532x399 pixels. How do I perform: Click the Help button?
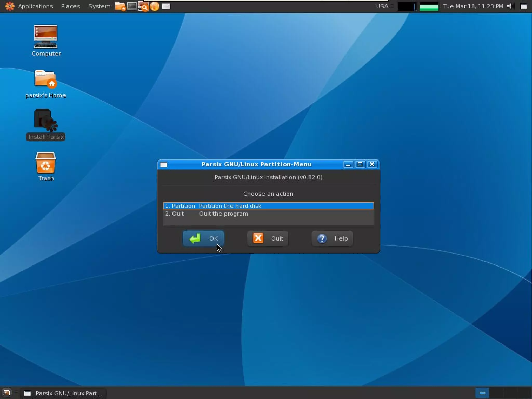click(332, 238)
